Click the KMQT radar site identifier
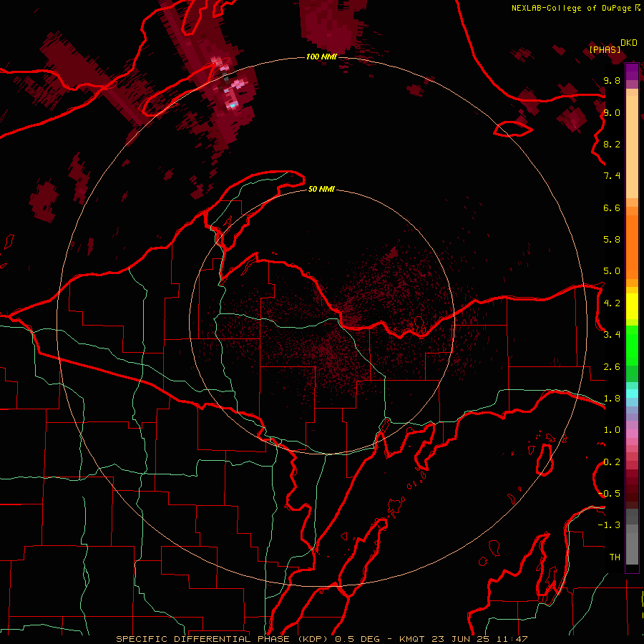 413,639
